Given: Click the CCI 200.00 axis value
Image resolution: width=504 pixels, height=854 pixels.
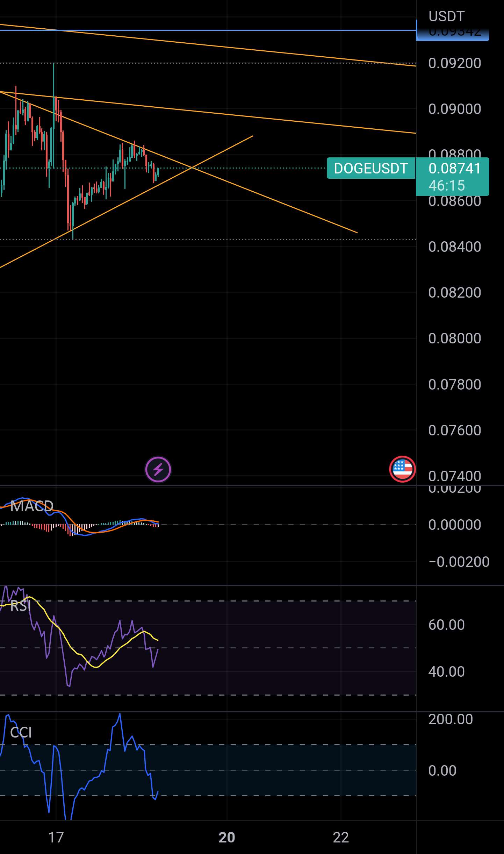Looking at the screenshot, I should pyautogui.click(x=451, y=719).
